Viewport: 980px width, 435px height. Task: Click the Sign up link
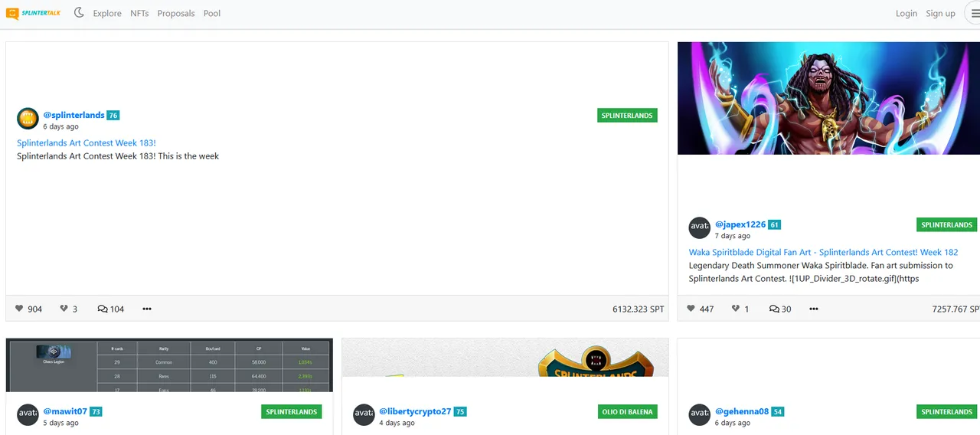(940, 13)
